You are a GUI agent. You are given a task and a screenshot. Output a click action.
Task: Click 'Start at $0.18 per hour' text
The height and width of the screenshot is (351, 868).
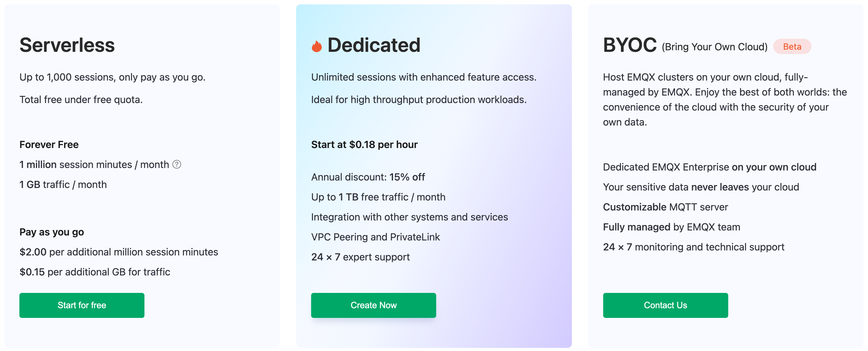coord(364,144)
